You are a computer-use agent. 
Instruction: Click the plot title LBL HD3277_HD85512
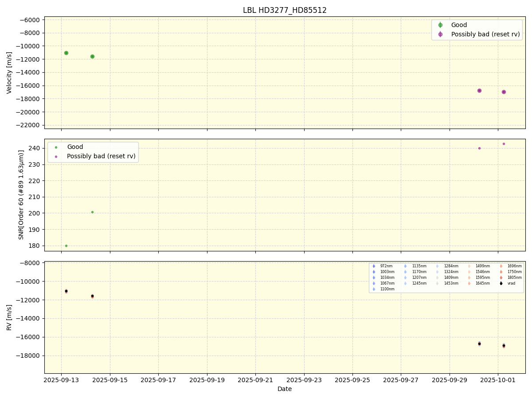click(285, 10)
